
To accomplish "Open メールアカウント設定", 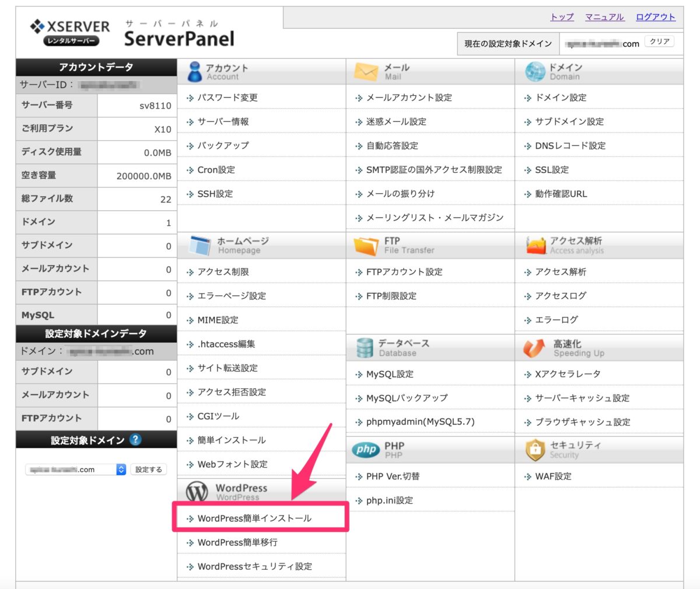I will click(x=409, y=97).
